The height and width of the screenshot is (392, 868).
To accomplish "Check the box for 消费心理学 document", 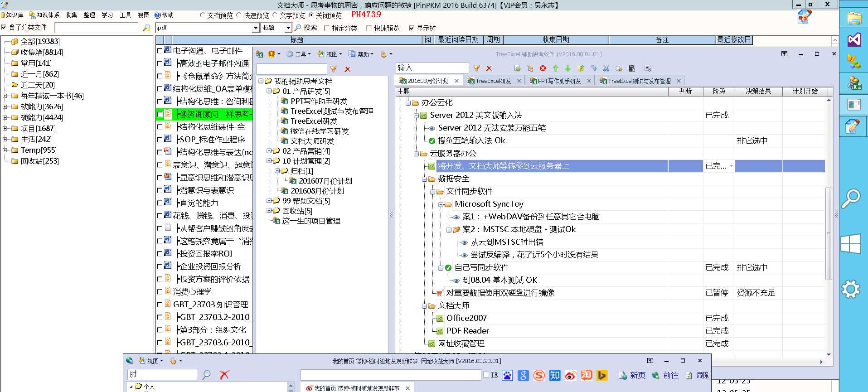I will tap(160, 292).
